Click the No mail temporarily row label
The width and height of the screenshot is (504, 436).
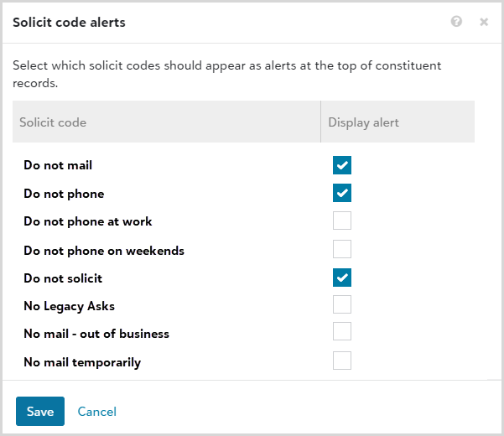tap(82, 362)
